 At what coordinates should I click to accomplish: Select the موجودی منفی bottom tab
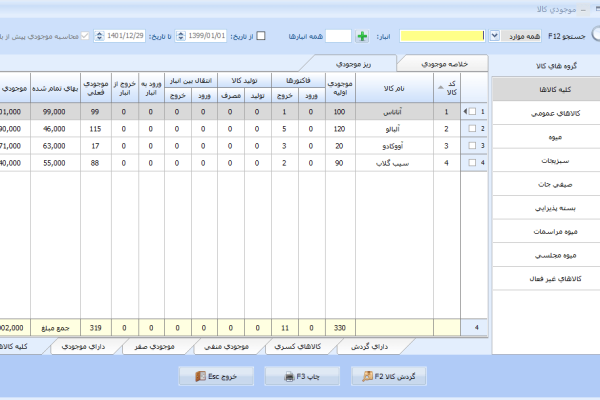[x=226, y=347]
